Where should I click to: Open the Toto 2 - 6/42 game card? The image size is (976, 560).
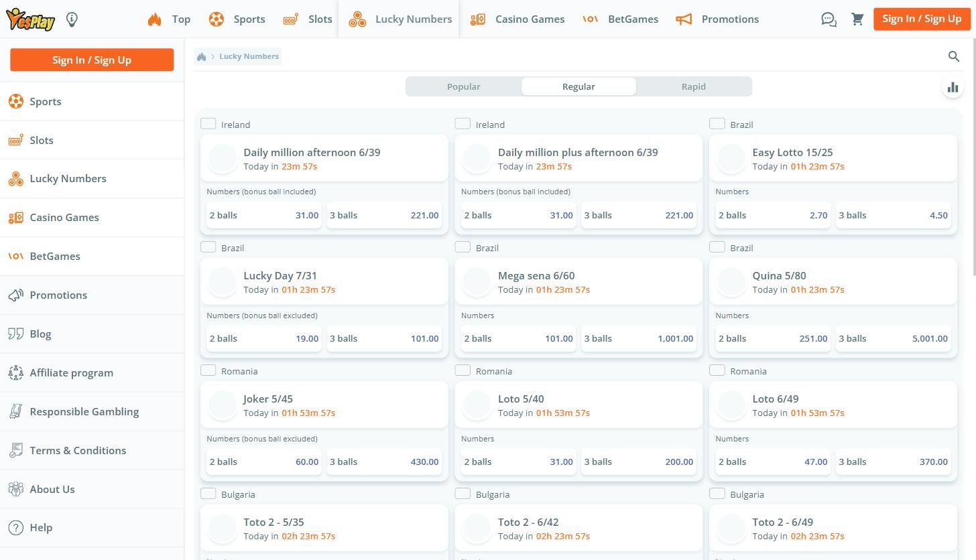[x=578, y=528]
